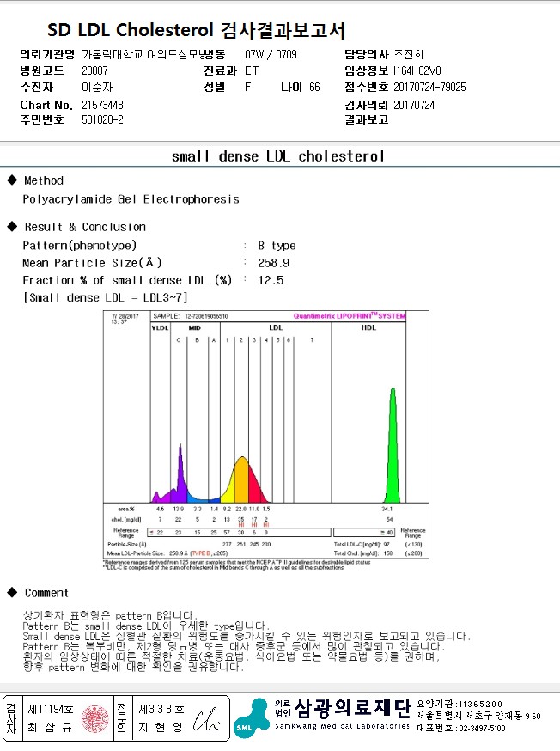Click receipt number 20170724-79025

(x=429, y=87)
